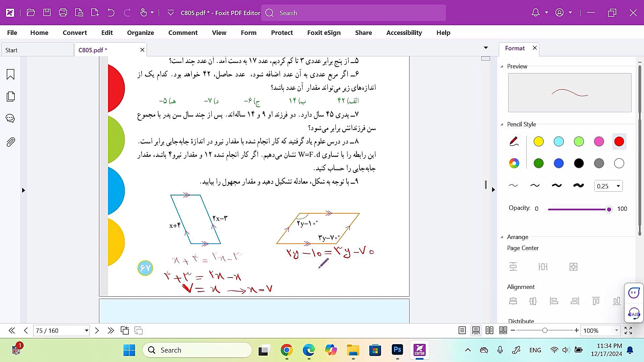Click the Undo arrow icon
The width and height of the screenshot is (644, 362).
(111, 13)
